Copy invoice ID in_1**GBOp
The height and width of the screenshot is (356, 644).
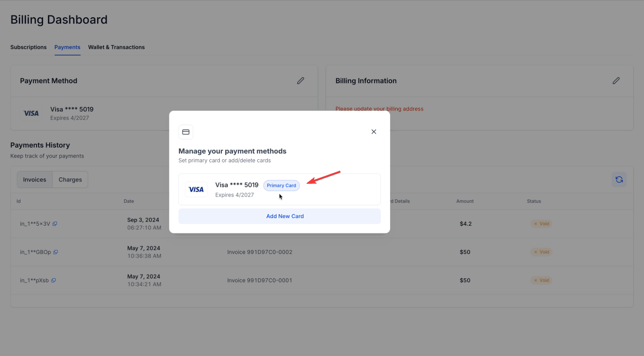(x=56, y=252)
